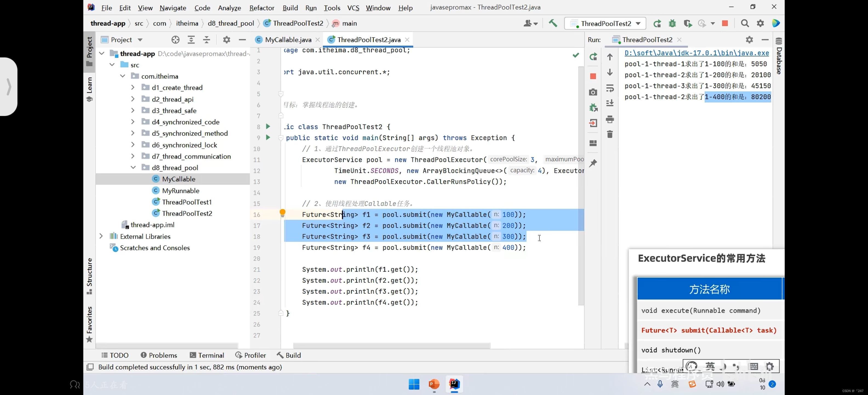Expand the d1_create_thread package
The image size is (868, 395).
coord(133,87)
